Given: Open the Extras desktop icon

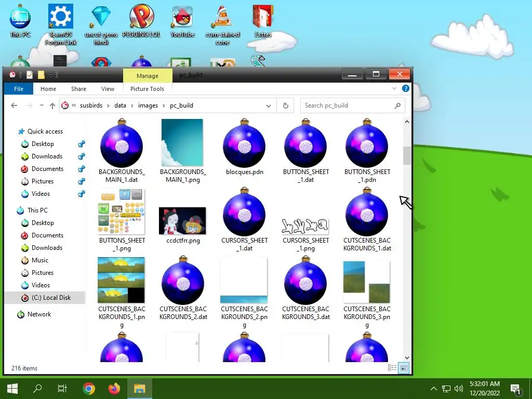Looking at the screenshot, I should 263,21.
